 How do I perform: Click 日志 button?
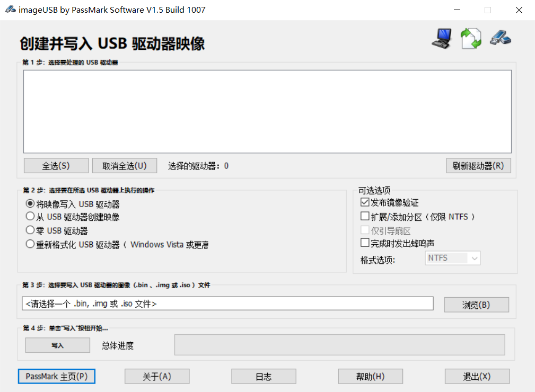point(264,376)
